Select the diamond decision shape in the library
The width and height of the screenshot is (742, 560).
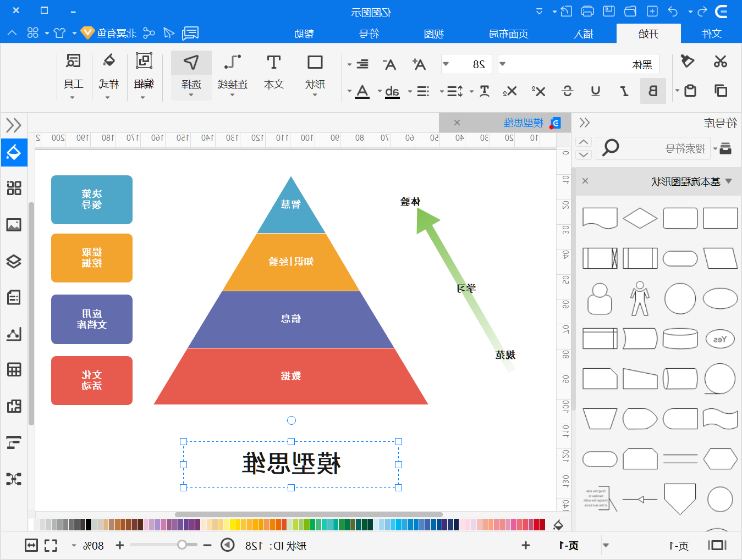point(640,218)
